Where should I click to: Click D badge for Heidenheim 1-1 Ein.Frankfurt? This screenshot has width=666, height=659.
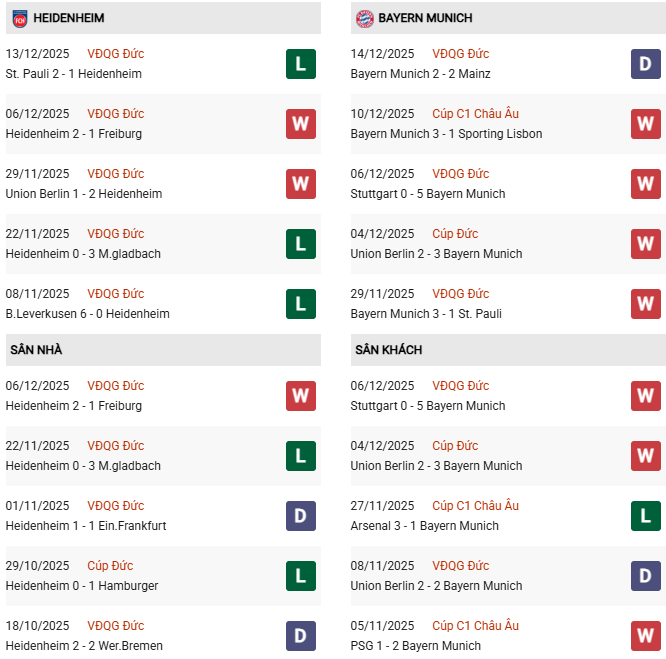tap(300, 516)
